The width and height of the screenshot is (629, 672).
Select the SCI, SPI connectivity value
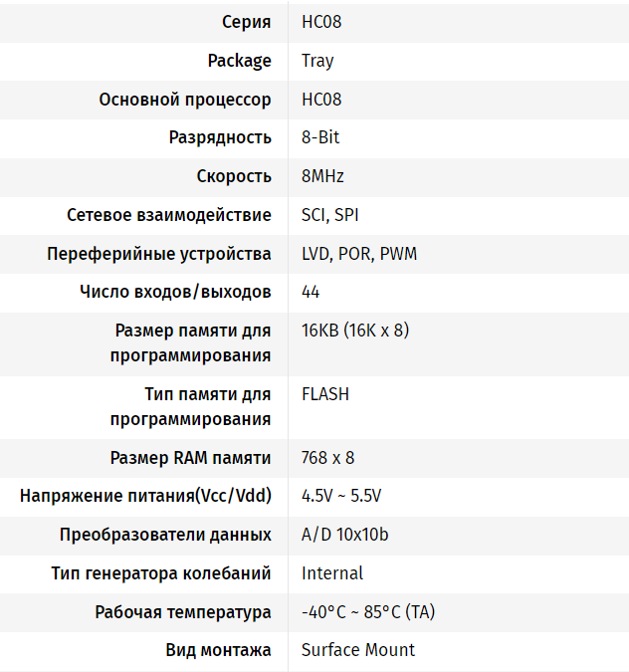click(x=329, y=215)
